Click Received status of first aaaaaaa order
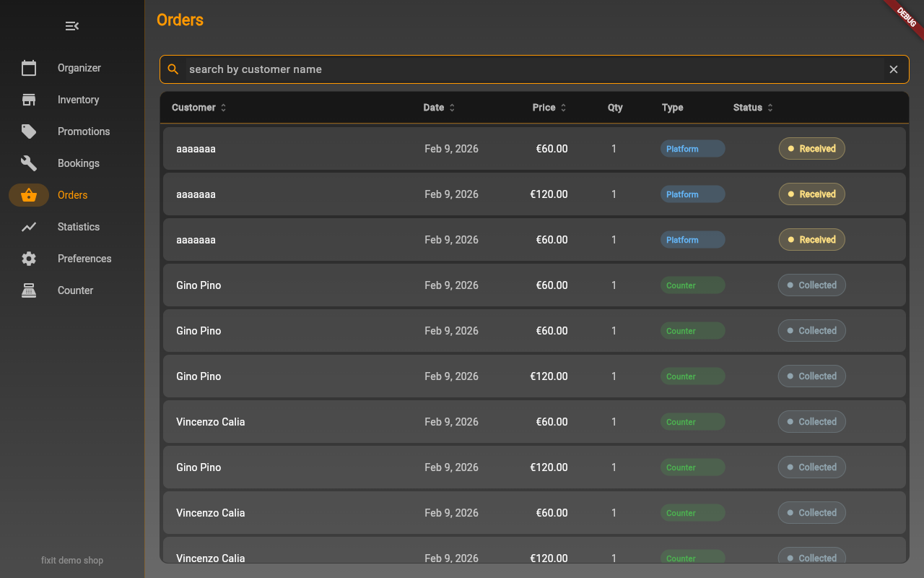Screen dimensions: 924x578 click(812, 149)
